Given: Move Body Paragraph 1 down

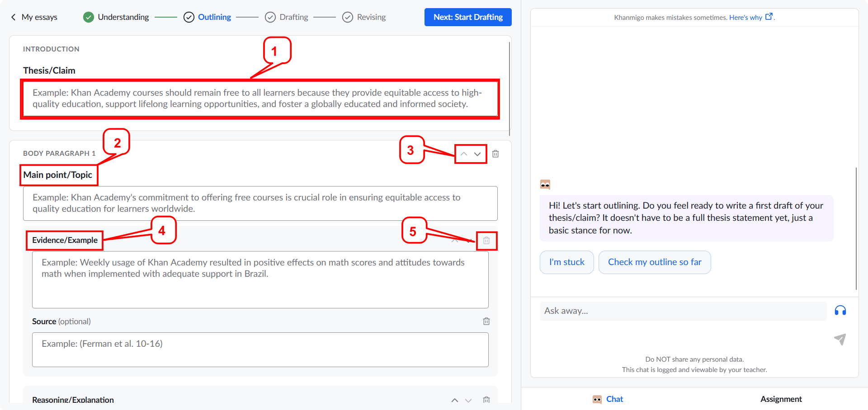Looking at the screenshot, I should click(x=477, y=154).
